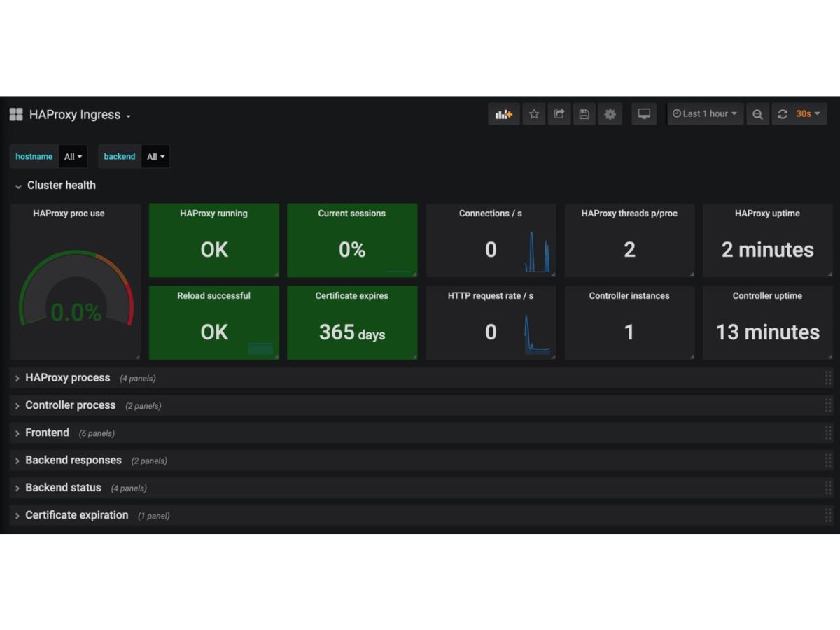Star this dashboard as favorite
840x630 pixels.
pyautogui.click(x=534, y=114)
